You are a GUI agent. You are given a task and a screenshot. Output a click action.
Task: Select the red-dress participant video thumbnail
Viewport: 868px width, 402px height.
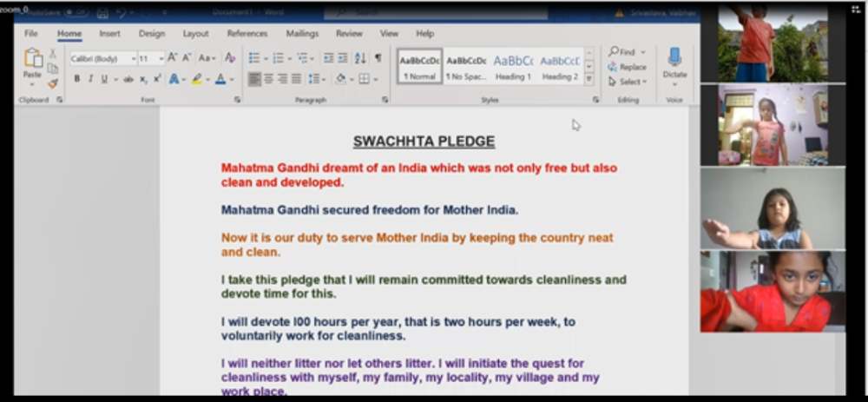[x=773, y=291]
